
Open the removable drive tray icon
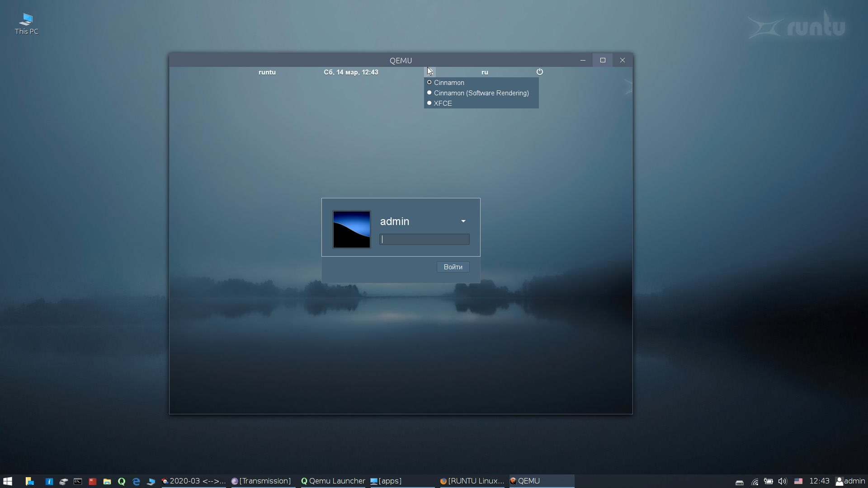pos(740,482)
